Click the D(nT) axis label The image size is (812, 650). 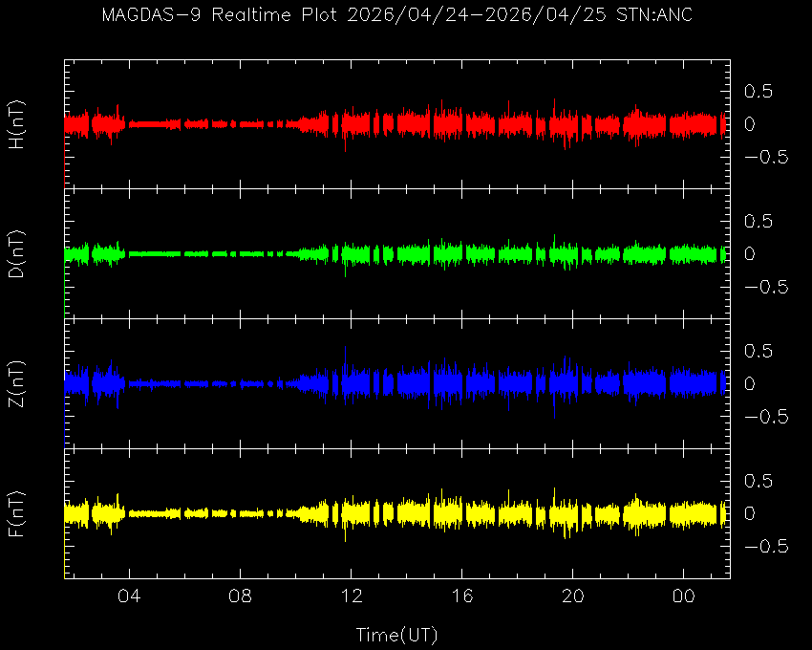point(16,254)
